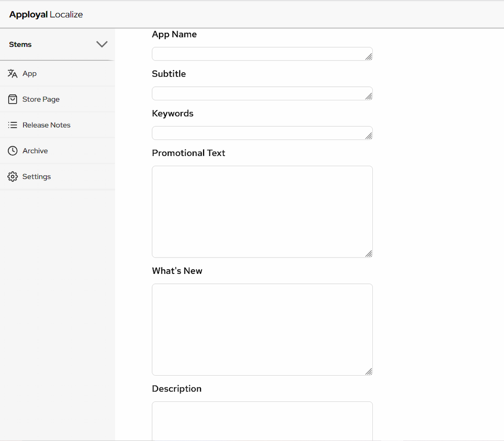
Task: Click the What's New resize grip
Action: [369, 371]
